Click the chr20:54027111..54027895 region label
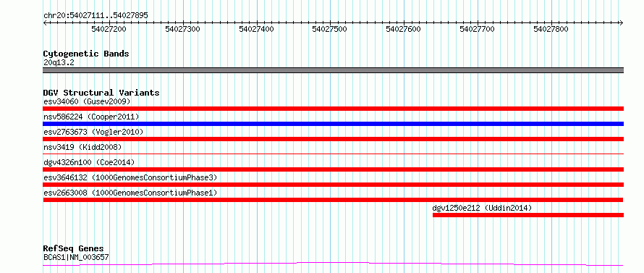Viewport: 644px width, 273px height. pos(96,16)
